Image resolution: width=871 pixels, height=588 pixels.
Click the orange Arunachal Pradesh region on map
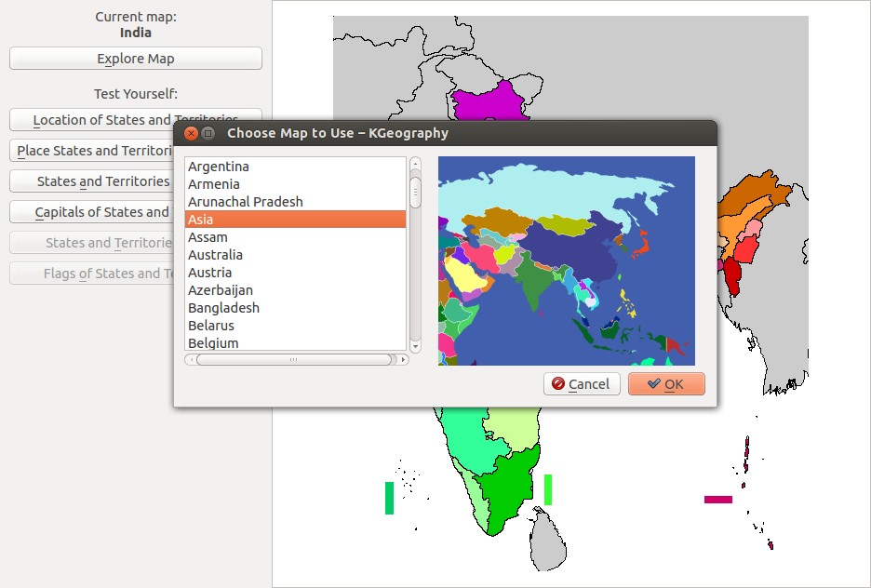point(753,192)
